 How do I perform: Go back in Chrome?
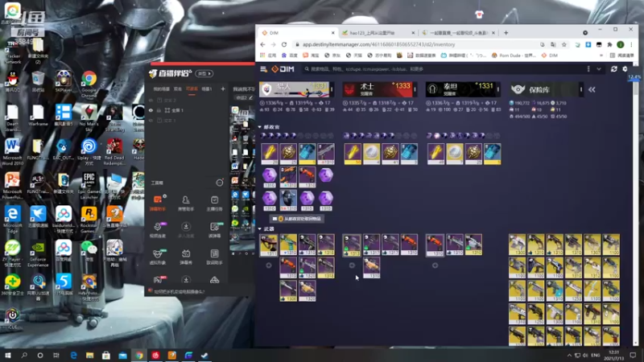[263, 44]
